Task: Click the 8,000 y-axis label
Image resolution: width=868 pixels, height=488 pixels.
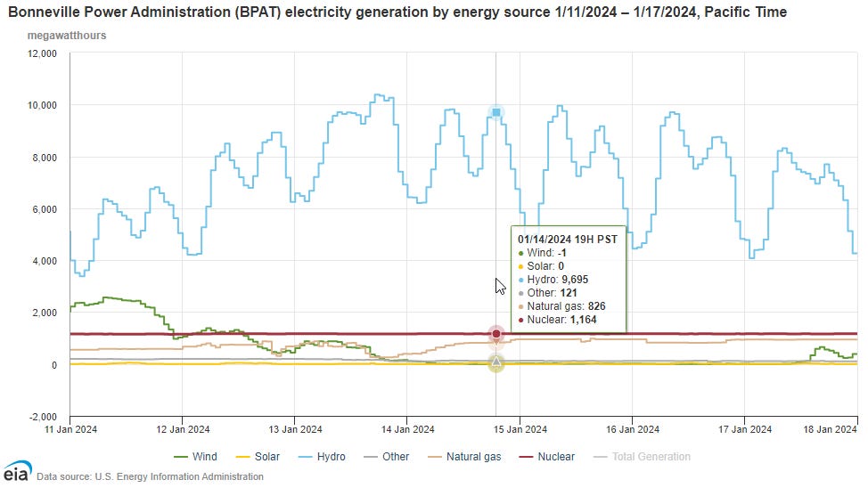Action: click(45, 158)
